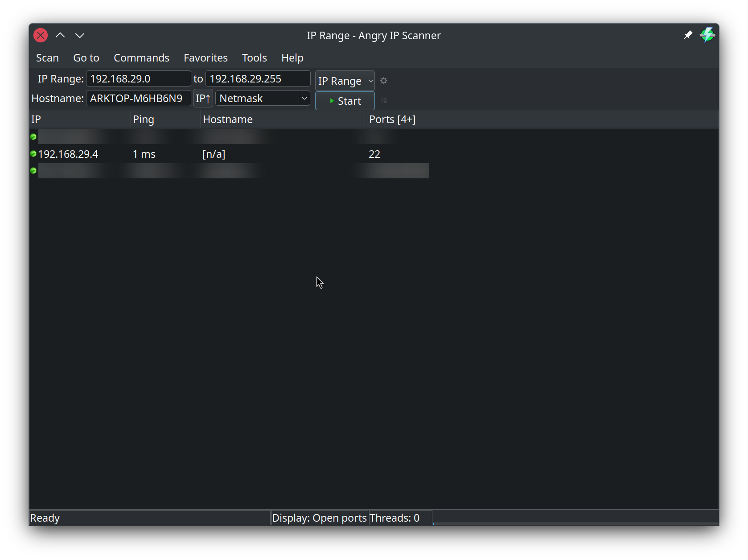Click the Hostname input field
748x560 pixels.
[138, 98]
